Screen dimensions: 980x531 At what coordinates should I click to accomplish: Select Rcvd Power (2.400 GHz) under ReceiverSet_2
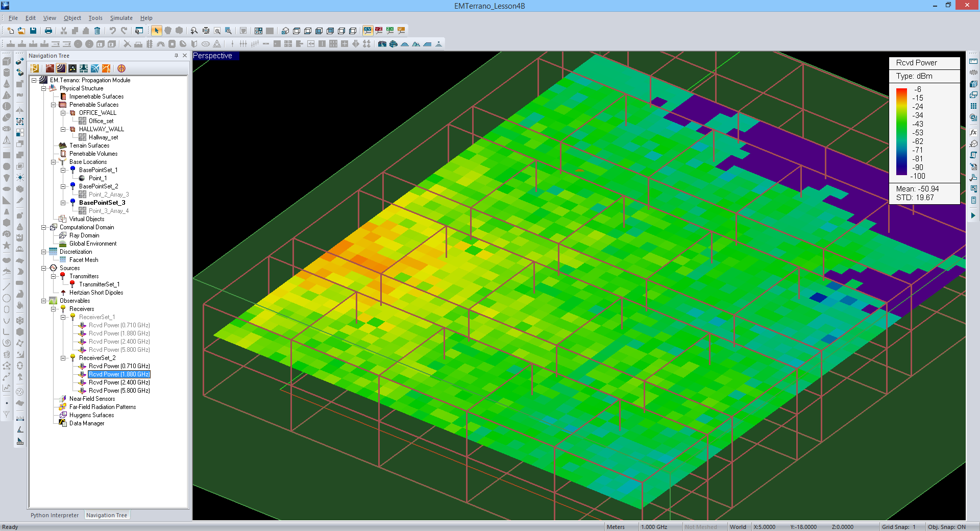click(119, 382)
